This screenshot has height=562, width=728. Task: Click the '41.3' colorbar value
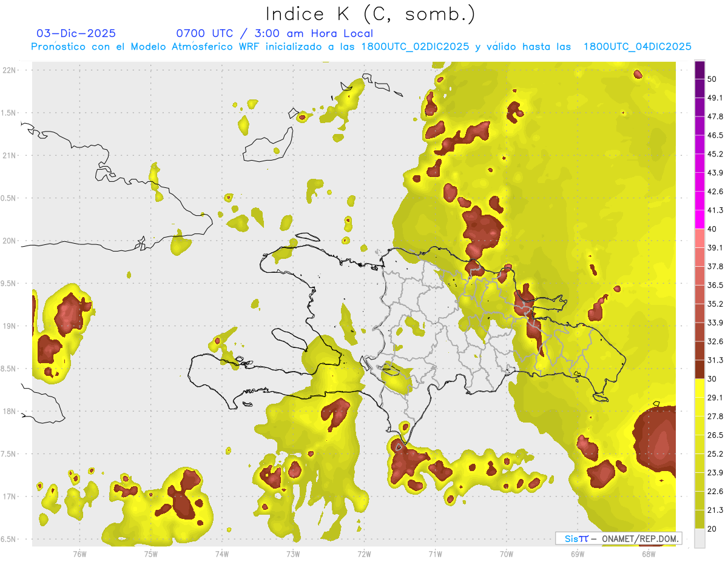point(716,210)
